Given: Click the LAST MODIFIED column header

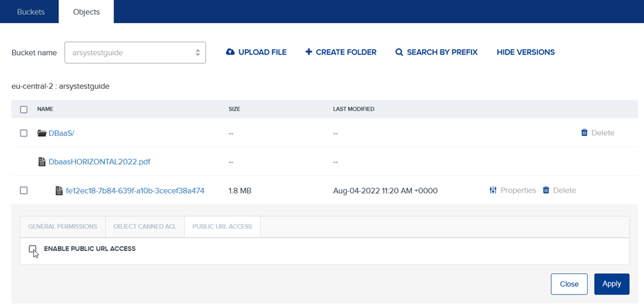Looking at the screenshot, I should (354, 109).
